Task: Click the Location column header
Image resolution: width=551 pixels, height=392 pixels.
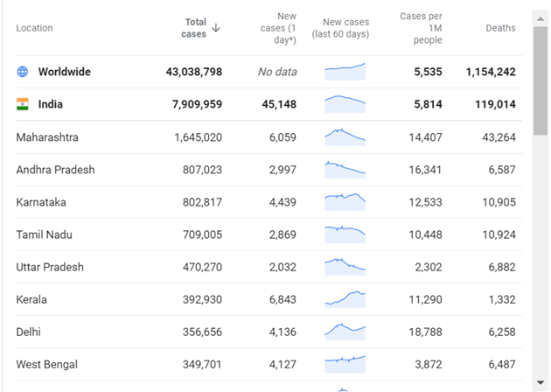Action: tap(34, 28)
